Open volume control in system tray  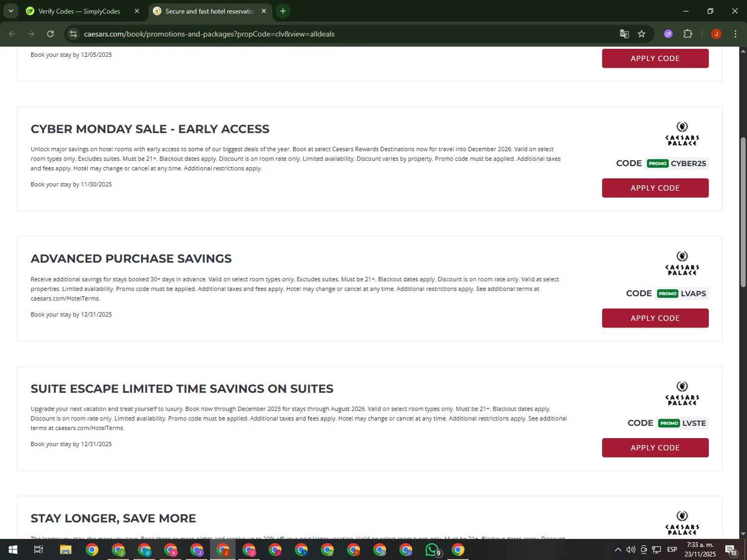pos(630,550)
